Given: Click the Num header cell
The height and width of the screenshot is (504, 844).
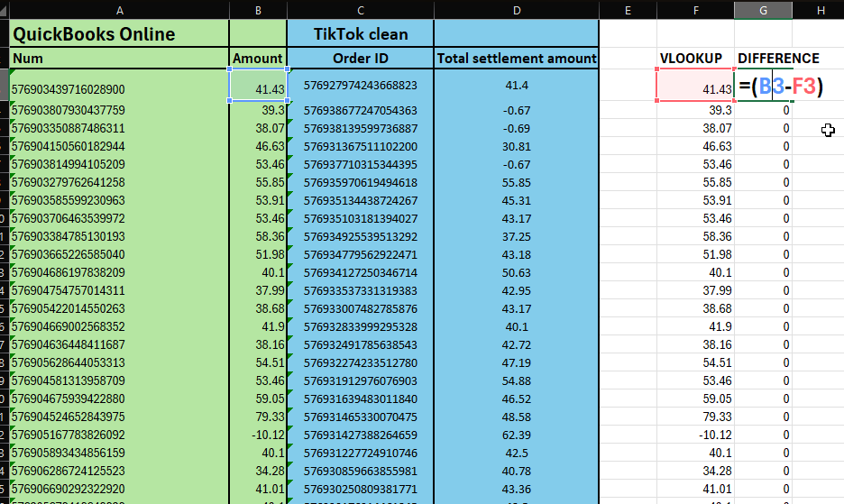Looking at the screenshot, I should point(119,59).
